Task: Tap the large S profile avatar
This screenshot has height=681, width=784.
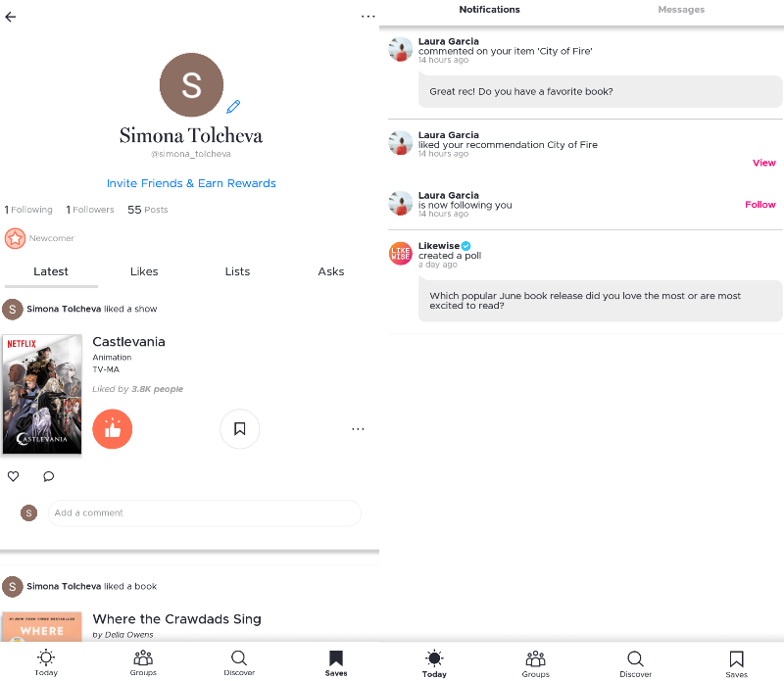Action: 191,85
